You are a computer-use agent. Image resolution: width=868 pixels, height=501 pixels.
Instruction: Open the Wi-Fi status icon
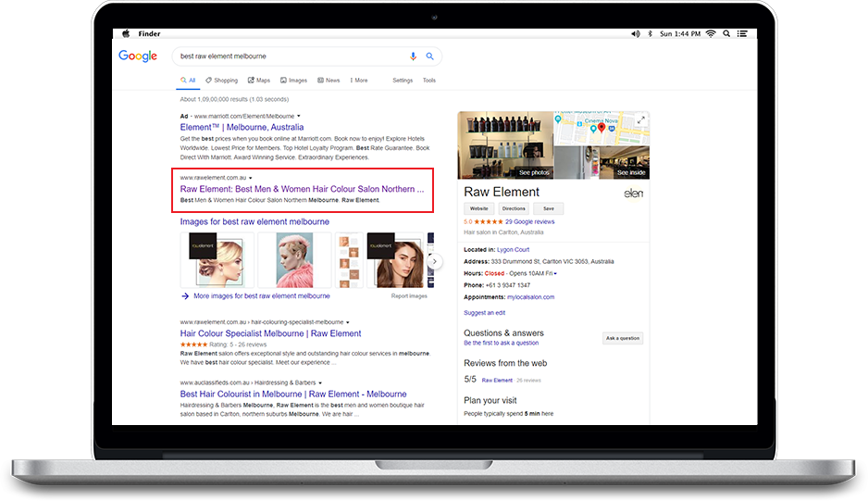coord(711,34)
